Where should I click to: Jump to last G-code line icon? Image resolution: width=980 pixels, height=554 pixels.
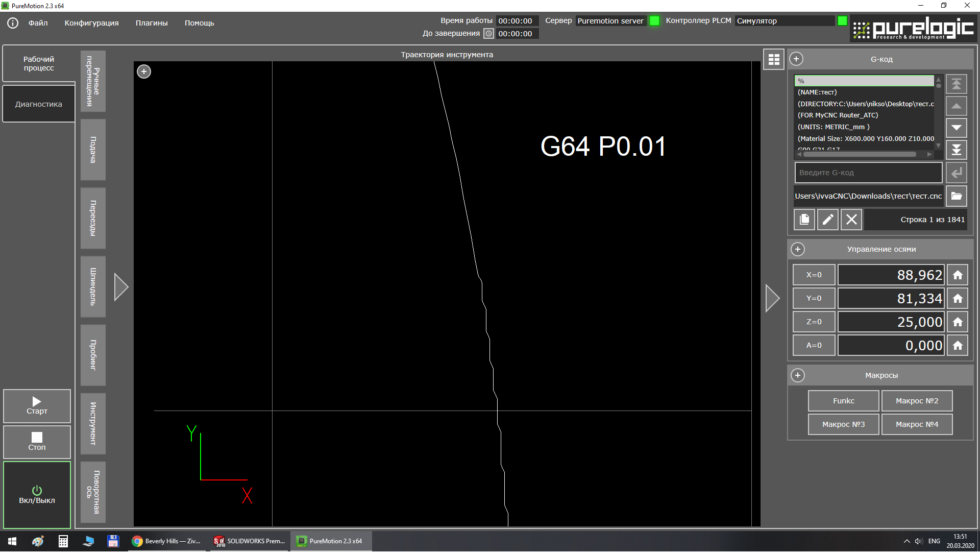956,150
